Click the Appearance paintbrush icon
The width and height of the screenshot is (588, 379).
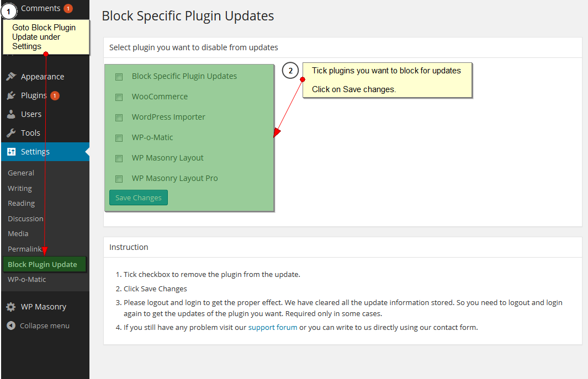point(11,77)
